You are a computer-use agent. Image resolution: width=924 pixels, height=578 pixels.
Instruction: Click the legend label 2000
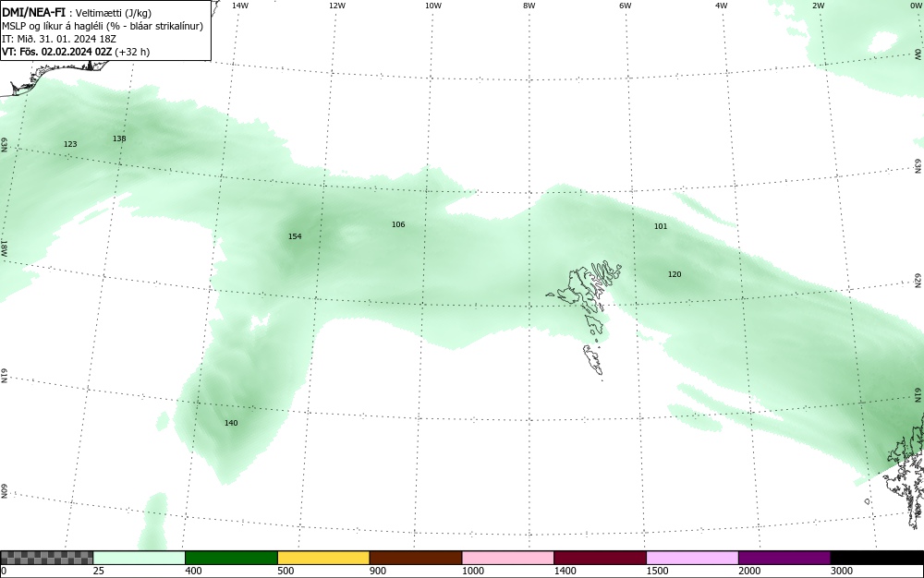pos(749,571)
